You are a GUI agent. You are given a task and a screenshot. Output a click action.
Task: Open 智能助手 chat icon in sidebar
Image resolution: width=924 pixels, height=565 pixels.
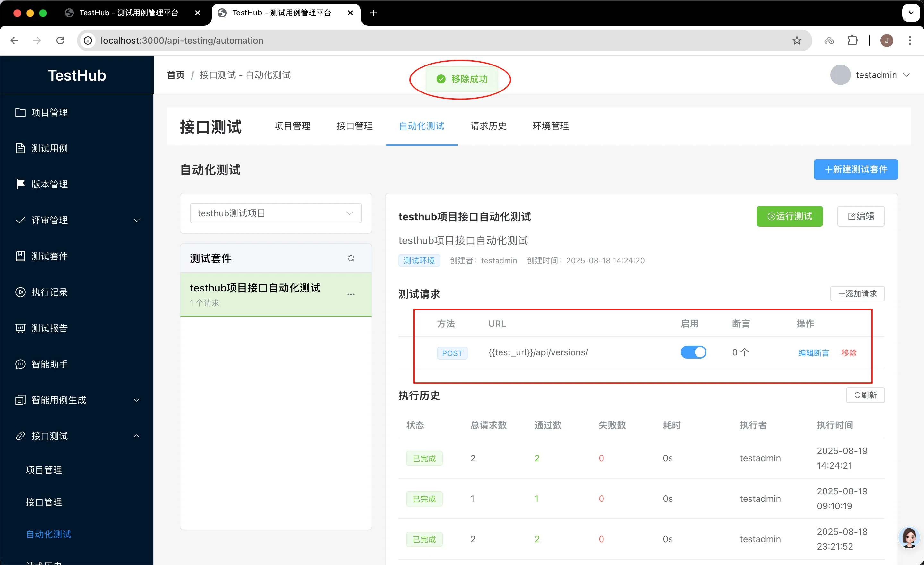(x=20, y=364)
